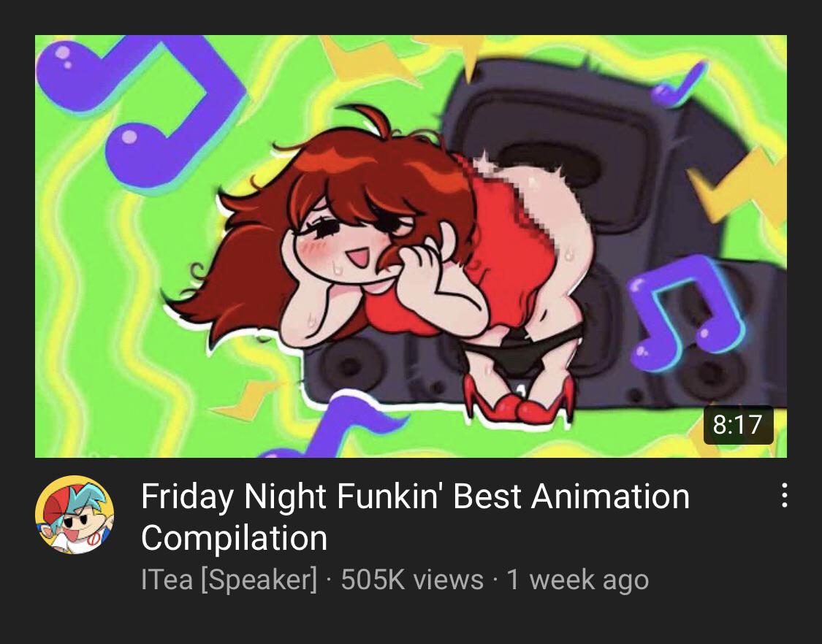Image resolution: width=822 pixels, height=644 pixels.
Task: Open the Friday Night Funkin' video title
Action: tap(415, 517)
